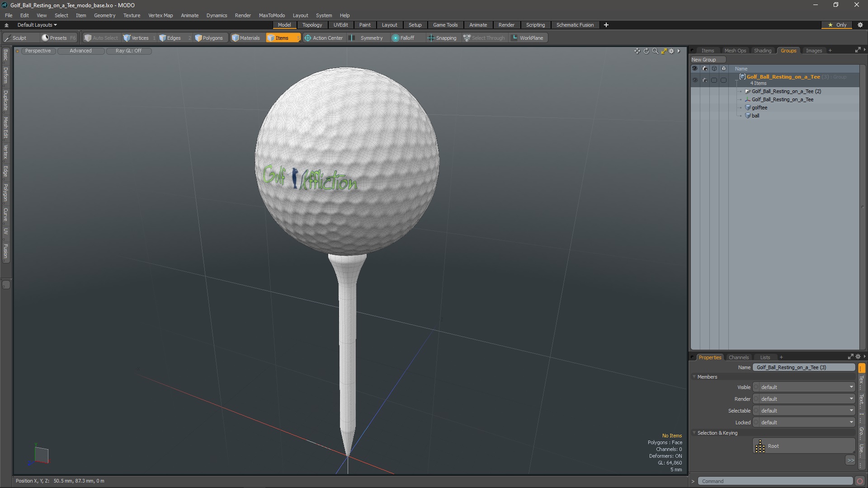Open the Texture menu
Image resolution: width=868 pixels, height=488 pixels.
(x=132, y=15)
